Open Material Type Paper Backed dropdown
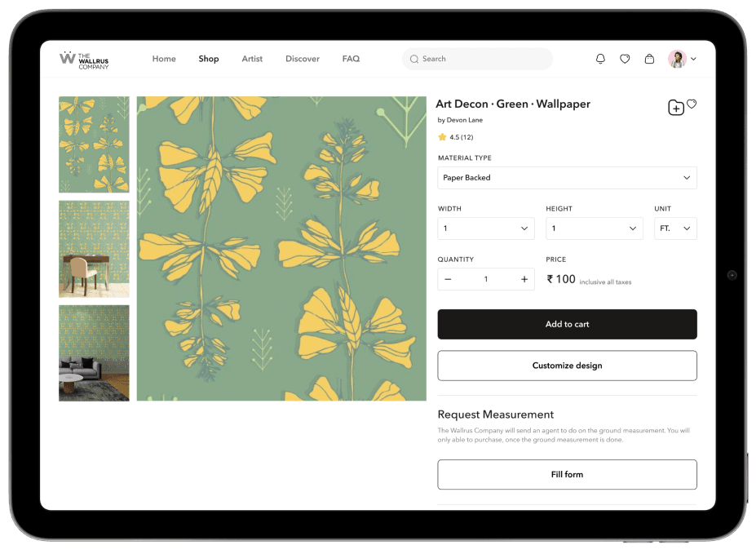This screenshot has height=550, width=756. tap(567, 178)
